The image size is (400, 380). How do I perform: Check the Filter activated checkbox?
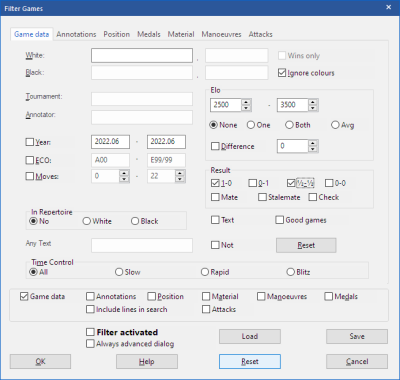tap(90, 332)
